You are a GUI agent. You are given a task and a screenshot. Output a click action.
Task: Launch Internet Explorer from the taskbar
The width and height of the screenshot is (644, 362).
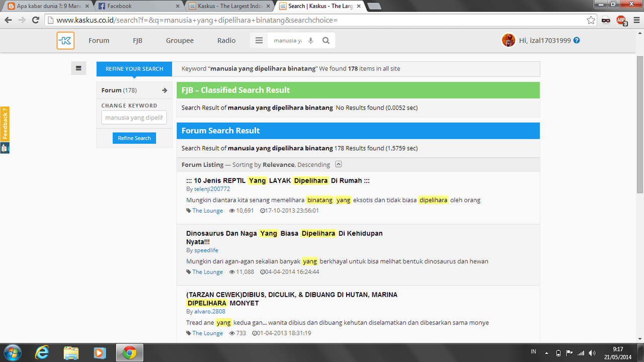coord(42,353)
